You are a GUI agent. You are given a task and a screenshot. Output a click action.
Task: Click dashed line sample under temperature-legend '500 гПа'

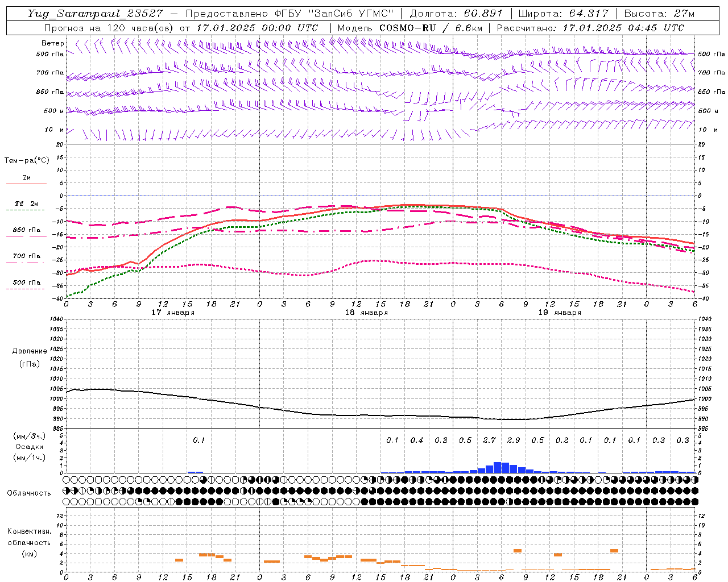tap(25, 289)
